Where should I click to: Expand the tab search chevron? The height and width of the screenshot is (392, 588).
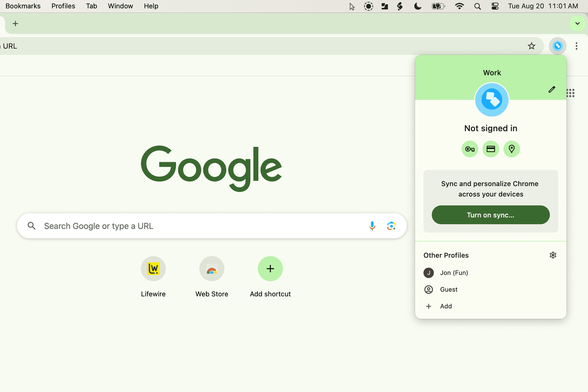[577, 24]
